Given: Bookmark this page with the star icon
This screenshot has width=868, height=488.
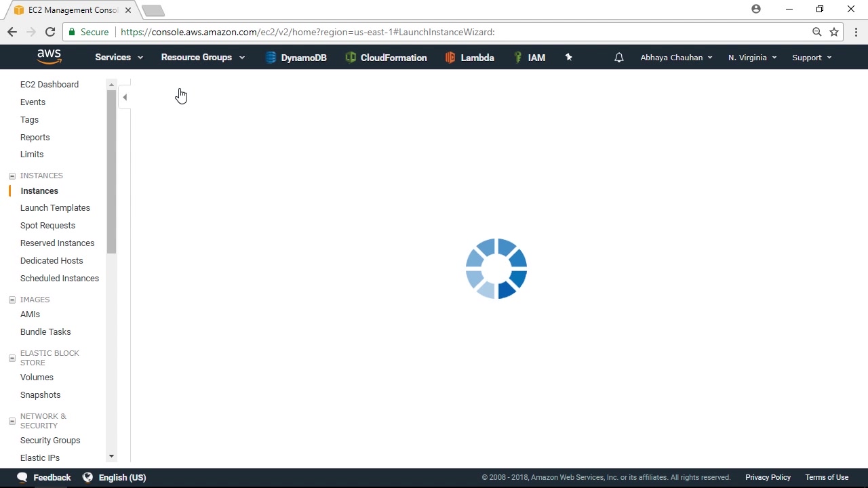Looking at the screenshot, I should (x=834, y=32).
